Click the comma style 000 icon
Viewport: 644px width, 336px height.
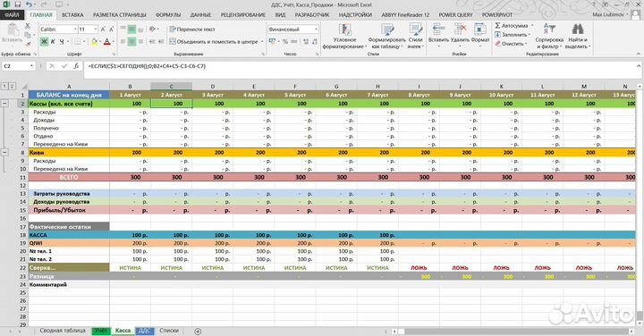pos(294,41)
